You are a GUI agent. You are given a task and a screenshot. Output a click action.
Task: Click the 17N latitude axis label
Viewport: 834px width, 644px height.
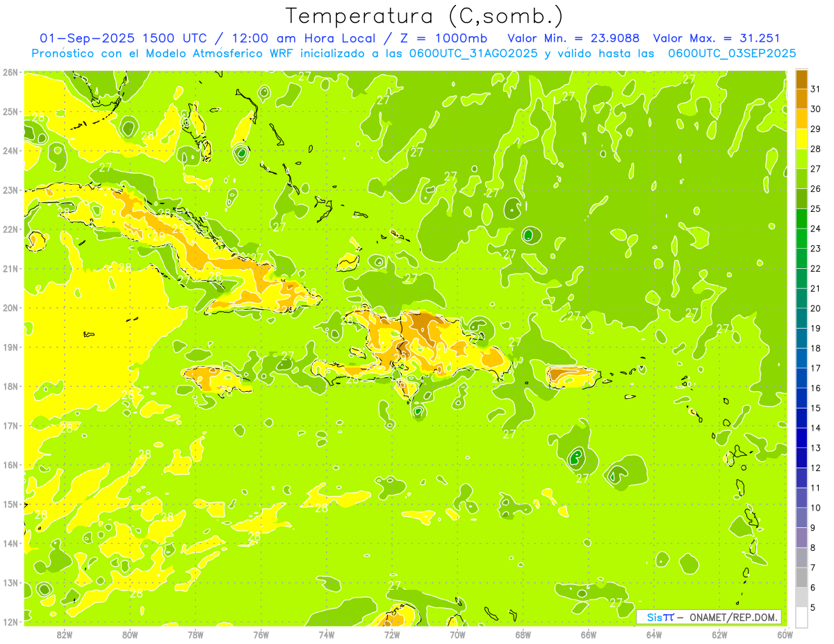pos(10,426)
